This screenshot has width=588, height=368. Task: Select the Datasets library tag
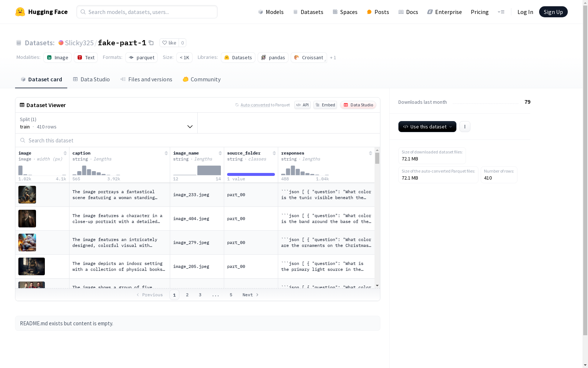pyautogui.click(x=238, y=57)
